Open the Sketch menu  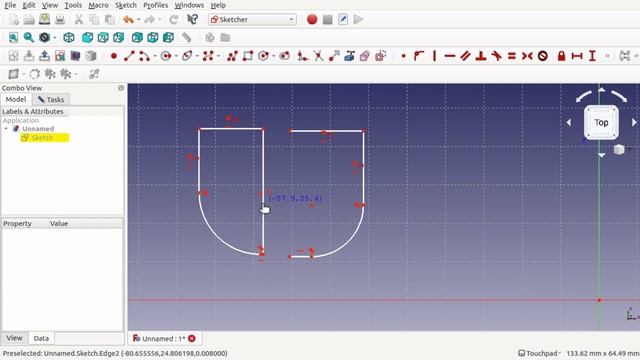(126, 5)
